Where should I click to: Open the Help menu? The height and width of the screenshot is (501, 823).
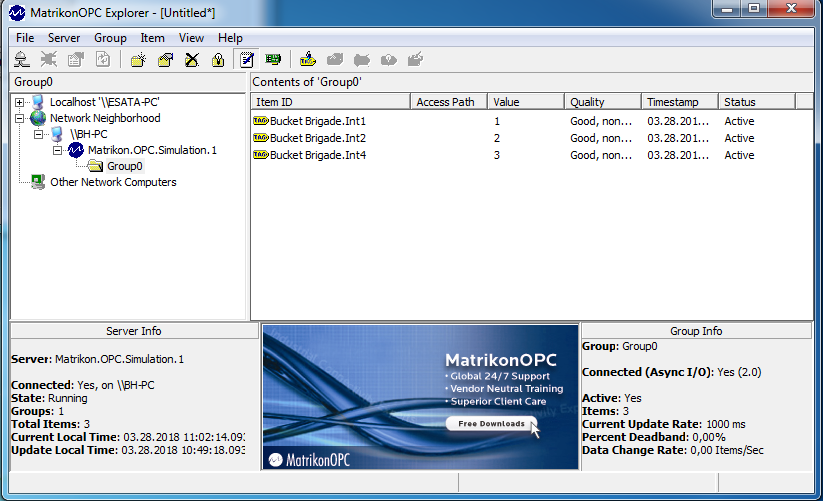(230, 38)
